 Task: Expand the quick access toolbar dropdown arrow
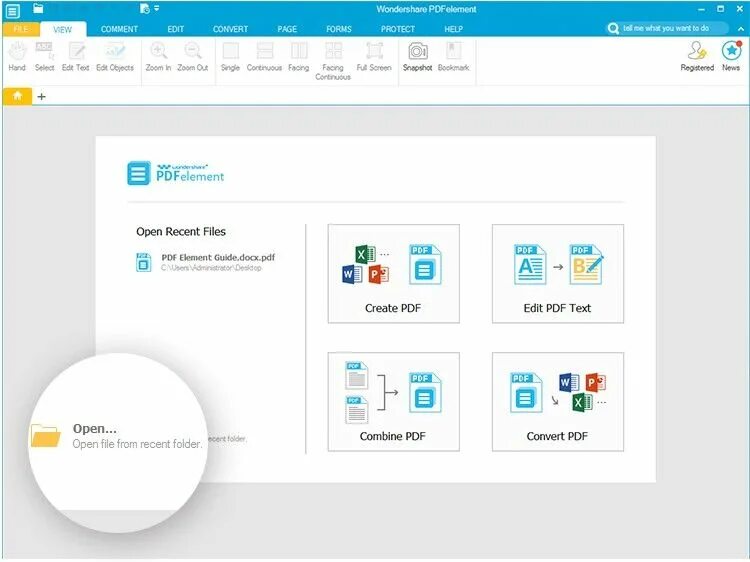pyautogui.click(x=156, y=8)
